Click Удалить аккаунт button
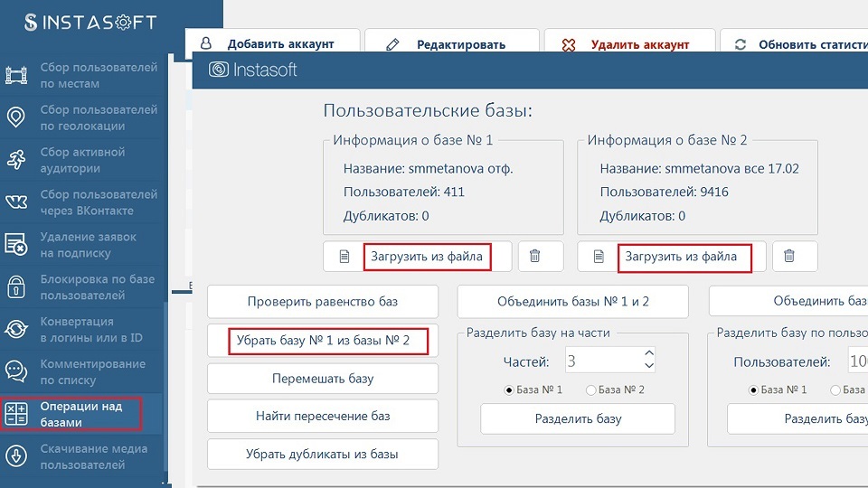Viewport: 868px width, 488px height. point(630,41)
